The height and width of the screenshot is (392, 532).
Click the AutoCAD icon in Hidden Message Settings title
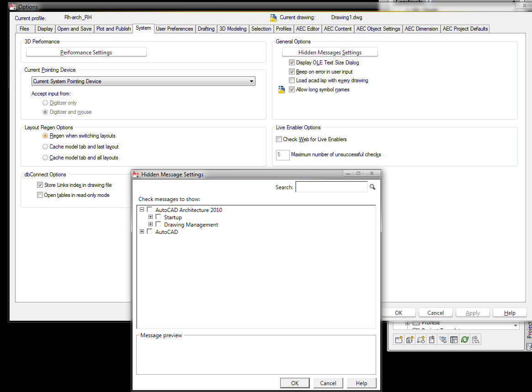(136, 174)
